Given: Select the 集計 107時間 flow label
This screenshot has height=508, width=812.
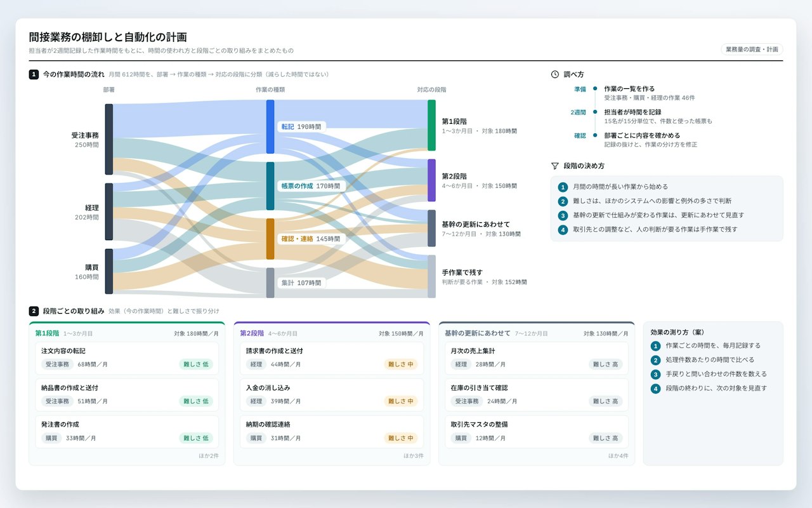Looking at the screenshot, I should (x=301, y=283).
